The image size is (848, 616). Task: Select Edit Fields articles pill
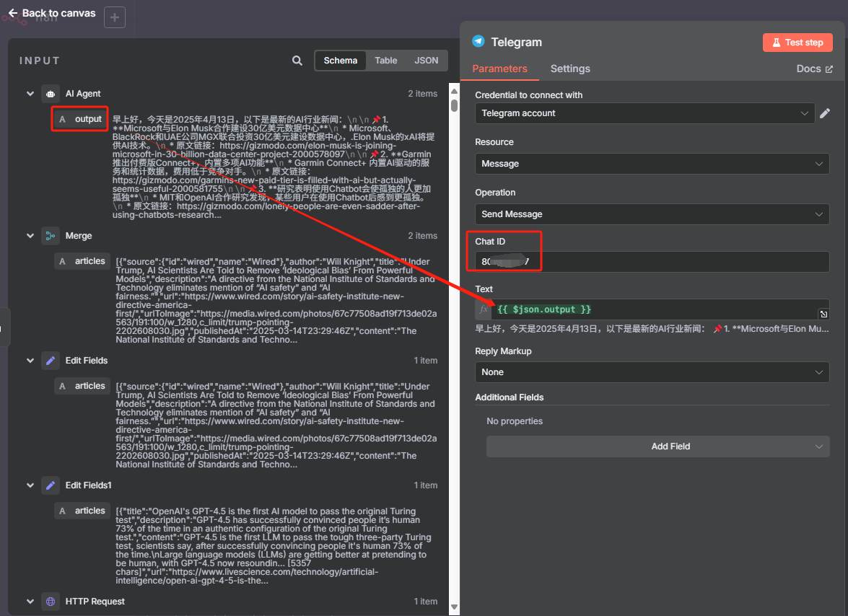point(82,386)
